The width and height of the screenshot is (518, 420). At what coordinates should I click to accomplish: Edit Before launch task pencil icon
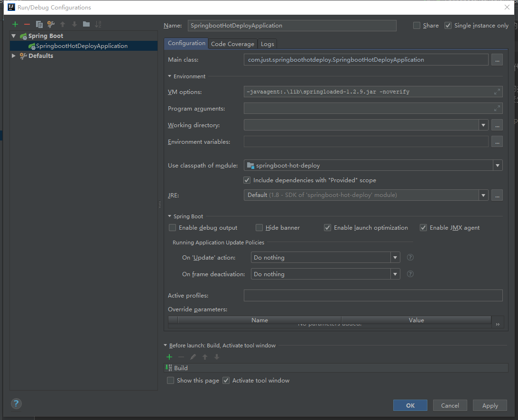click(x=193, y=357)
